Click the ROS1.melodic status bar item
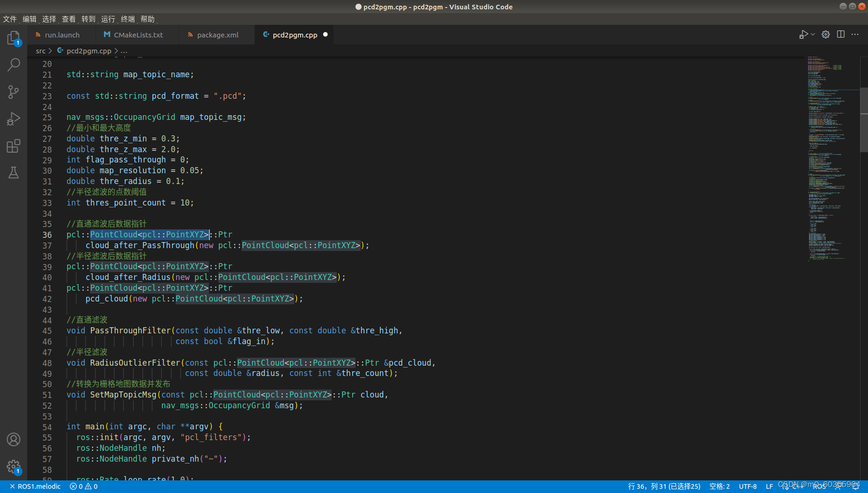868x493 pixels. pos(35,486)
